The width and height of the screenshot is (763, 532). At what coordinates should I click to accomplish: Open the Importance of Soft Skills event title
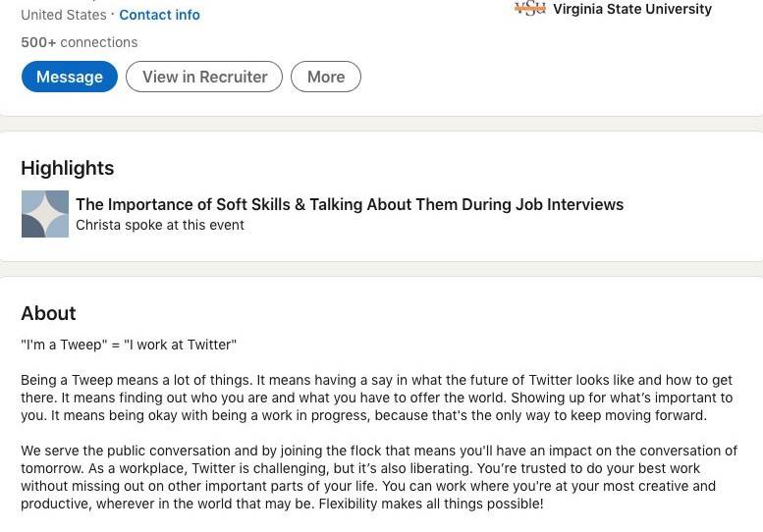tap(350, 204)
